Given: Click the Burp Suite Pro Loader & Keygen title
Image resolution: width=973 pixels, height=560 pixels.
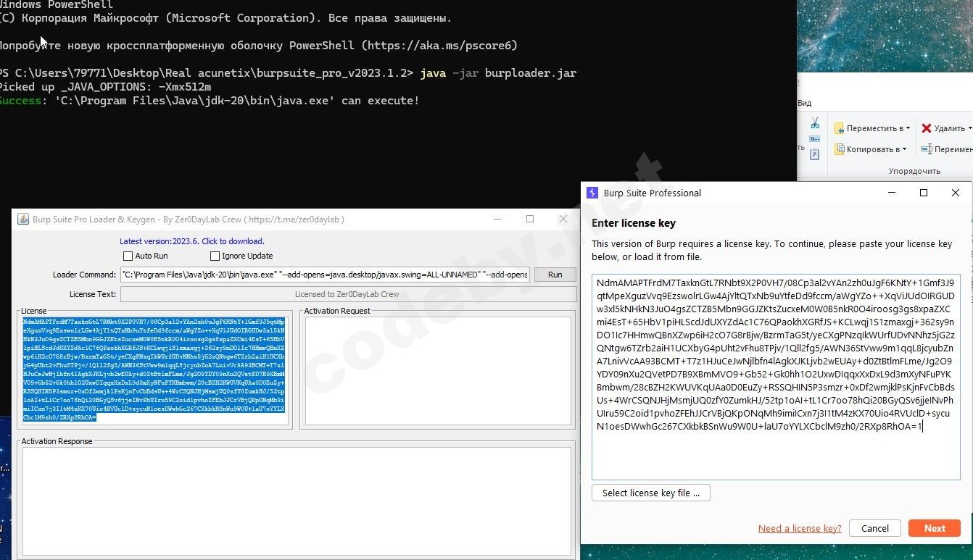Looking at the screenshot, I should pos(189,220).
